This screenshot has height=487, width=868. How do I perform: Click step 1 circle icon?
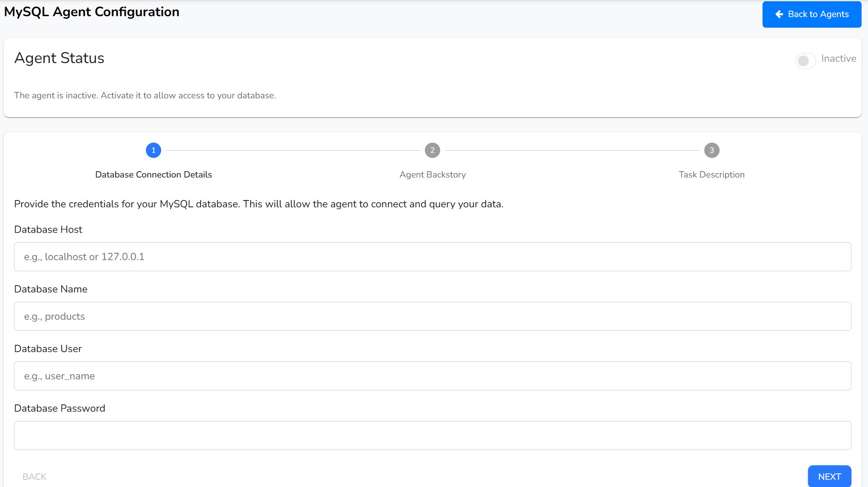point(153,150)
